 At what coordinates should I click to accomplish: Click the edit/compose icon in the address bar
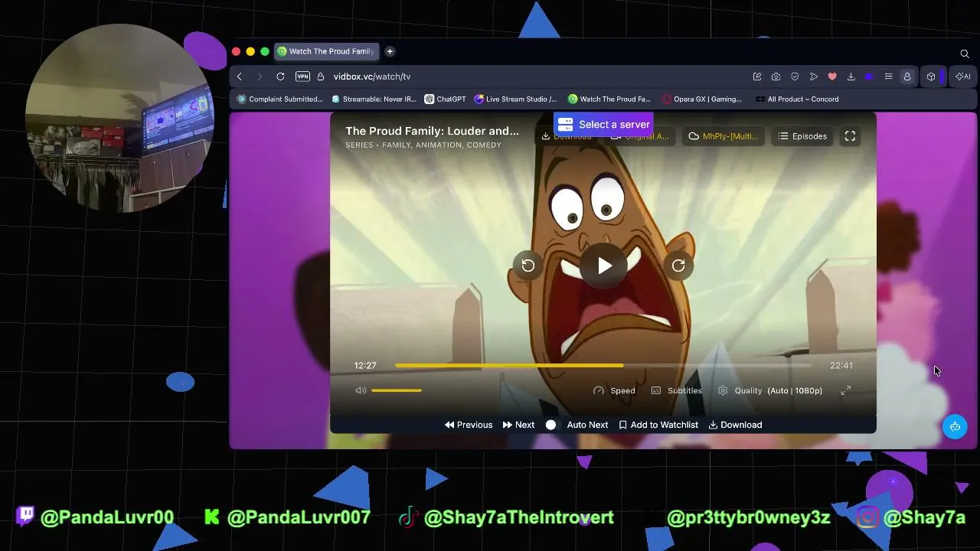(x=757, y=77)
